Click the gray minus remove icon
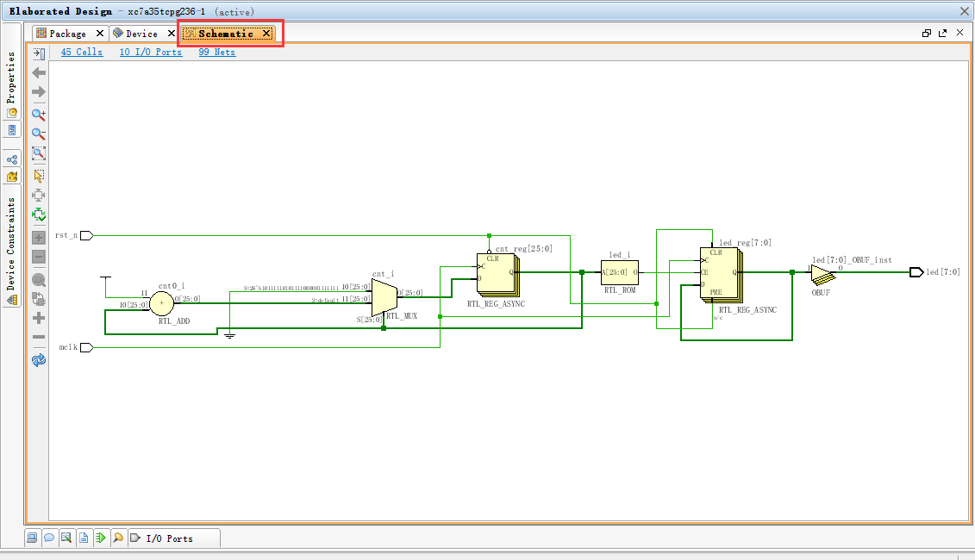 [x=39, y=337]
